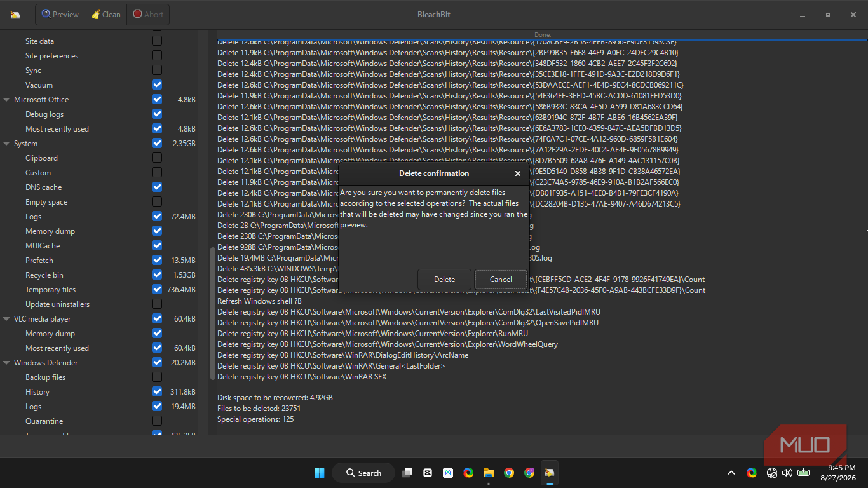
Task: Click the 'Refresh Windows shell ?B' log line
Action: 259,301
